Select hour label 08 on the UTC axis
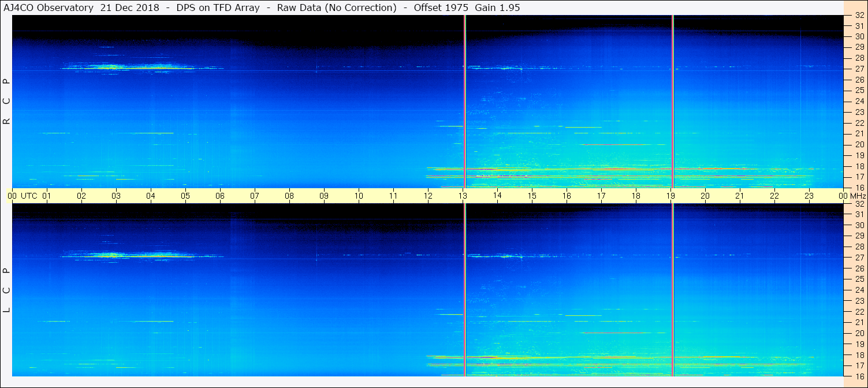868x388 pixels. point(289,196)
